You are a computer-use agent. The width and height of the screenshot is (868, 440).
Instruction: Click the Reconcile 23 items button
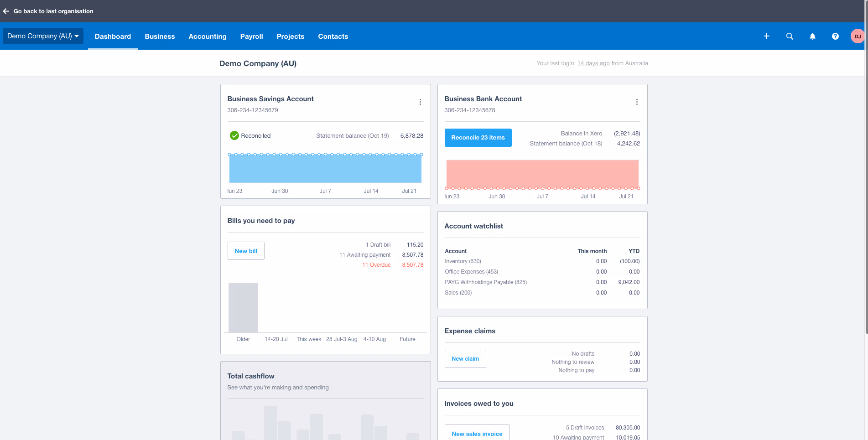click(478, 138)
